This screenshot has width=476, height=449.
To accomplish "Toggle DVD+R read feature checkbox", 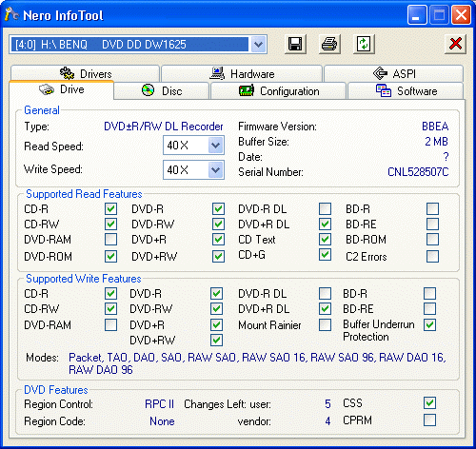I will coord(218,240).
